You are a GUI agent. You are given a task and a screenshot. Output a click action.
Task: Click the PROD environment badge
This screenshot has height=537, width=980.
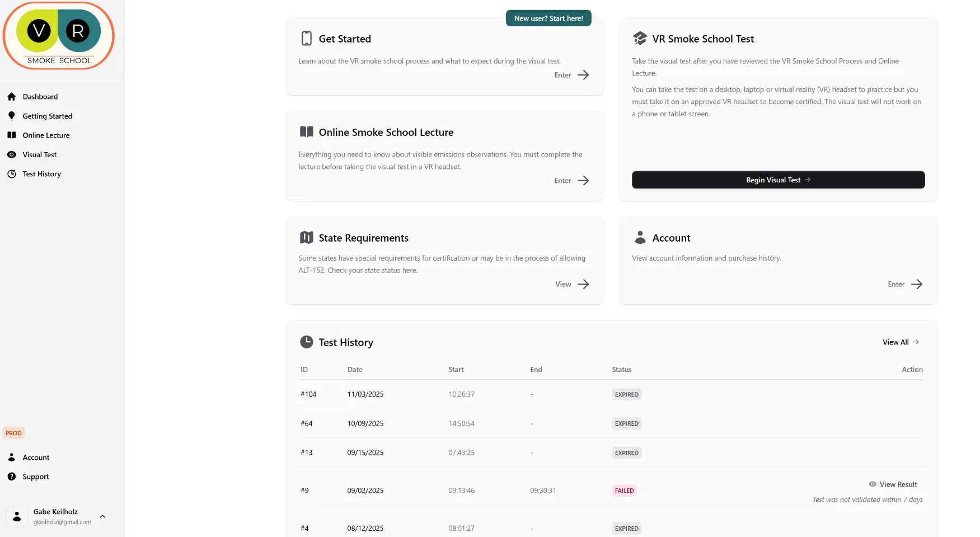tap(13, 432)
